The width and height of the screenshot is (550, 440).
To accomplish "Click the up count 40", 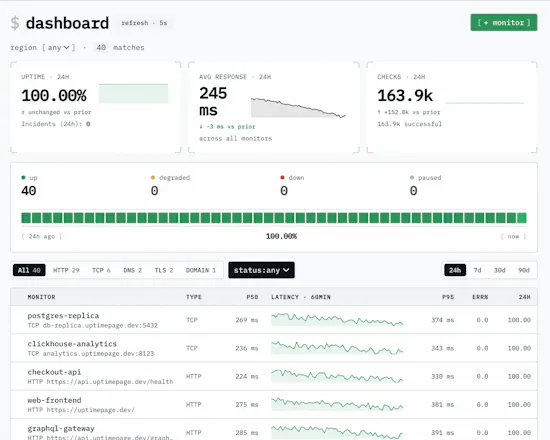I will click(x=29, y=191).
